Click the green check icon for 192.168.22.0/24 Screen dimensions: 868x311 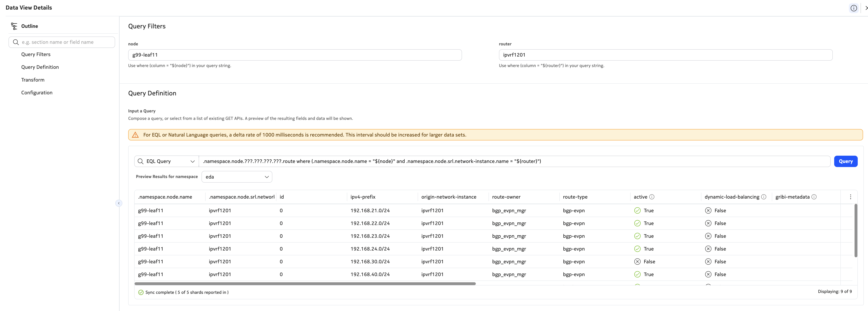637,223
